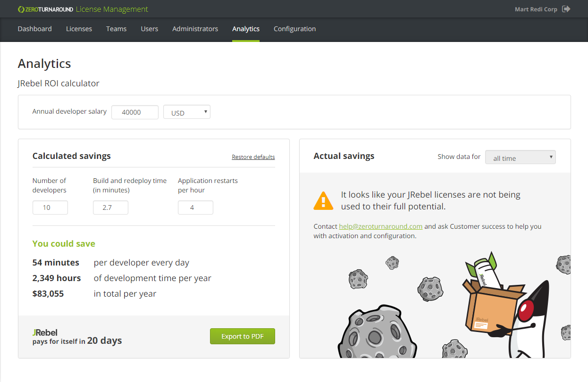588x382 pixels.
Task: Focus the Build and redeploy time field
Action: (x=110, y=208)
